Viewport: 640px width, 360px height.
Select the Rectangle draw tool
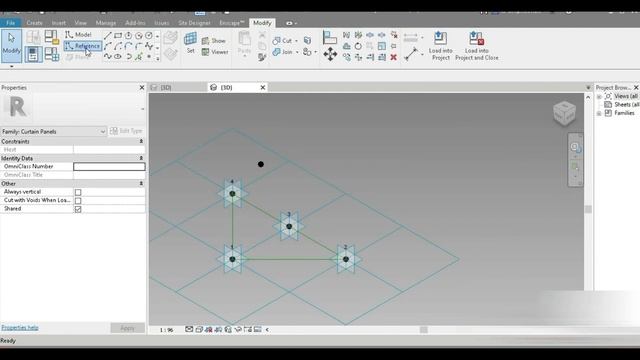tap(118, 36)
